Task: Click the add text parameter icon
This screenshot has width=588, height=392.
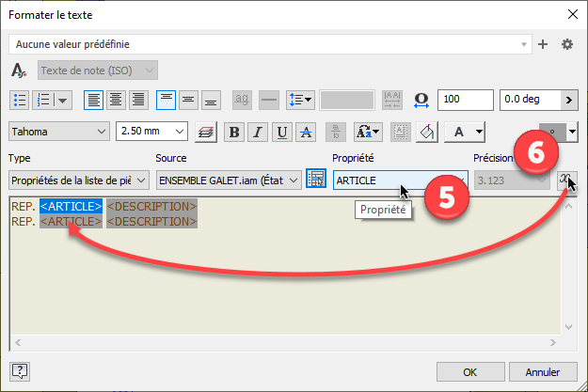Action: (x=566, y=179)
